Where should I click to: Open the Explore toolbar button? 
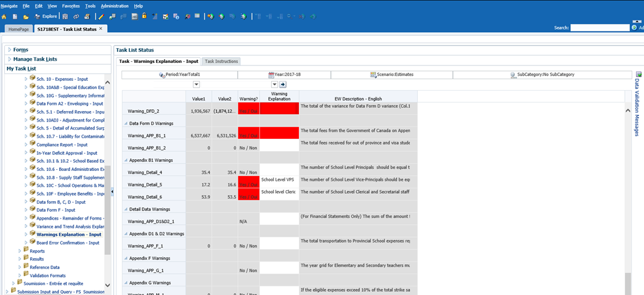click(x=46, y=17)
